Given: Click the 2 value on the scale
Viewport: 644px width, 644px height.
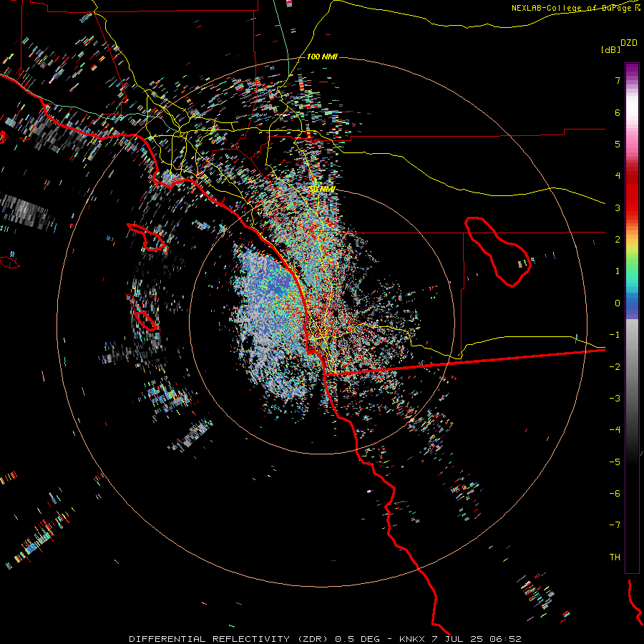Looking at the screenshot, I should pyautogui.click(x=618, y=240).
